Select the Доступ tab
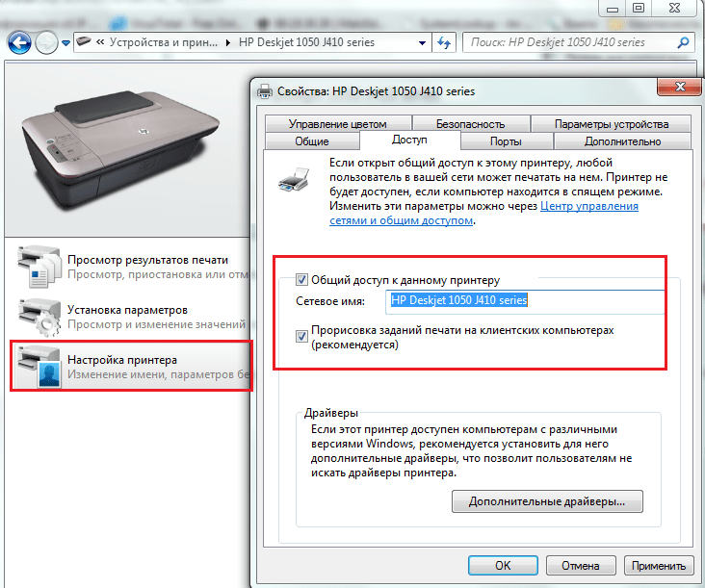Viewport: 705px width, 588px height. pyautogui.click(x=409, y=140)
